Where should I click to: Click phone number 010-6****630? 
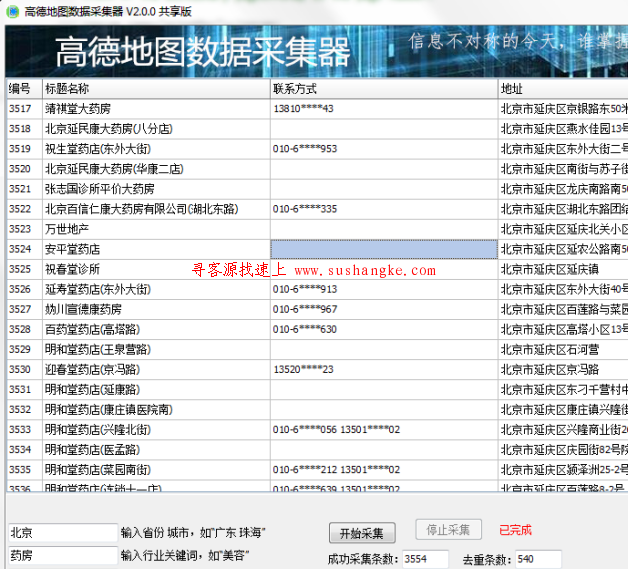coord(305,329)
